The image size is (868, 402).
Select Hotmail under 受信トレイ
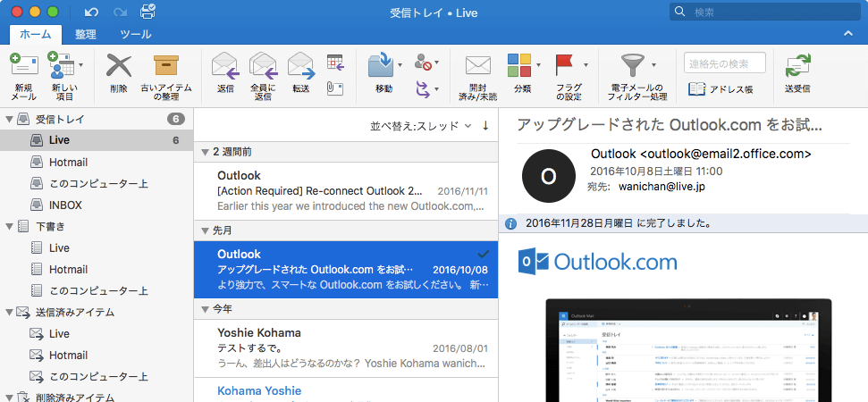97,162
